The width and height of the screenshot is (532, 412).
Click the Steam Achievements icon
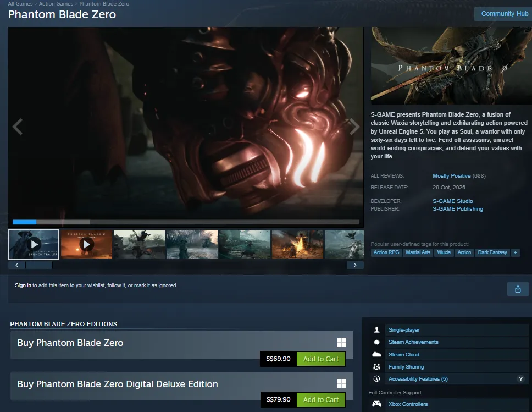coord(376,342)
